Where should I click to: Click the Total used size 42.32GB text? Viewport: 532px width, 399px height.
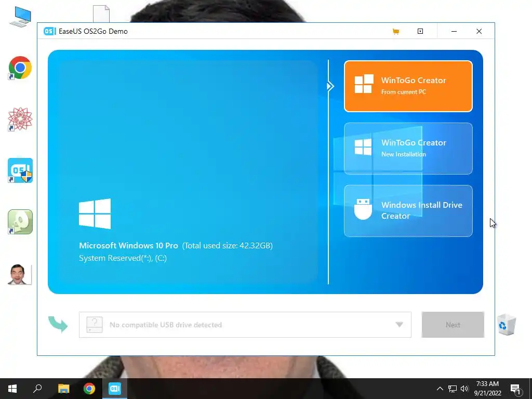(x=228, y=245)
